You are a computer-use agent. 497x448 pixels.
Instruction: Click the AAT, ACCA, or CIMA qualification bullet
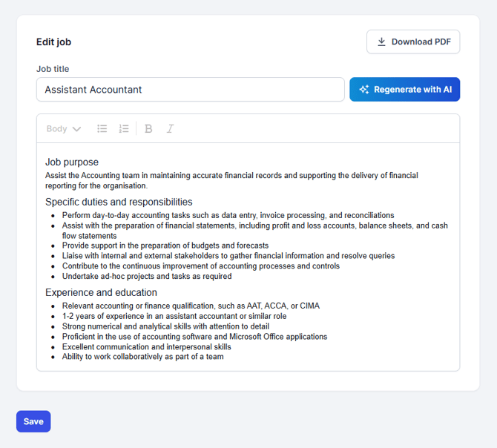coord(191,306)
